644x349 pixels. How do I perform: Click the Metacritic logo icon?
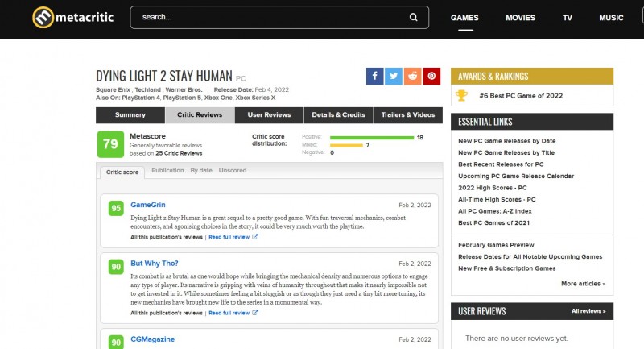[x=43, y=17]
